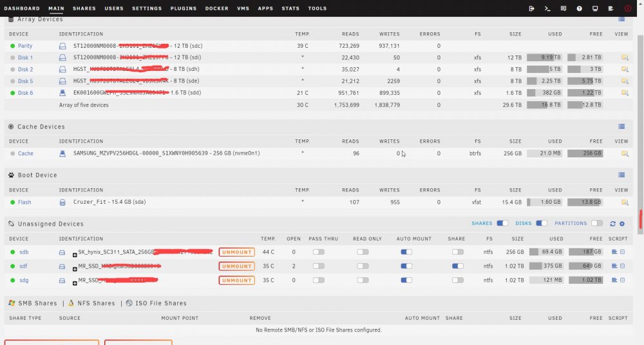Open the terminal icon in top bar
Image resolution: width=644 pixels, height=345 pixels.
click(x=547, y=8)
